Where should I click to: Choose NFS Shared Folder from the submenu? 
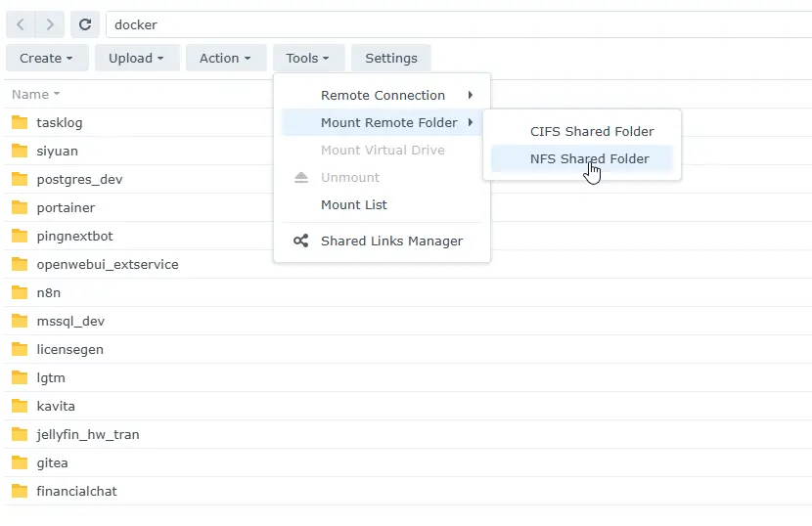[589, 158]
